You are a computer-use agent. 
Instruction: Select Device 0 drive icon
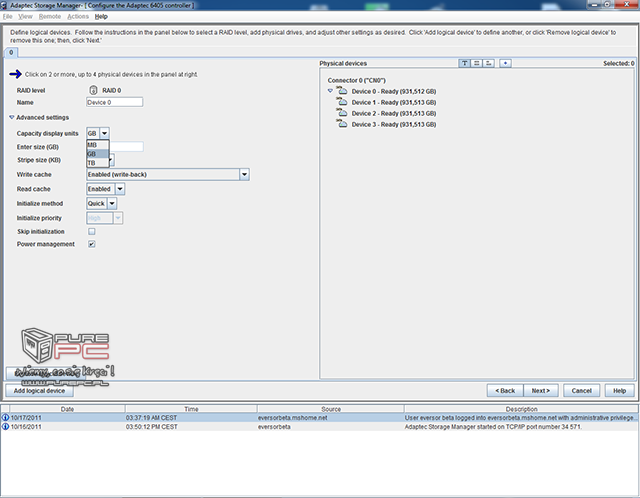pyautogui.click(x=342, y=91)
